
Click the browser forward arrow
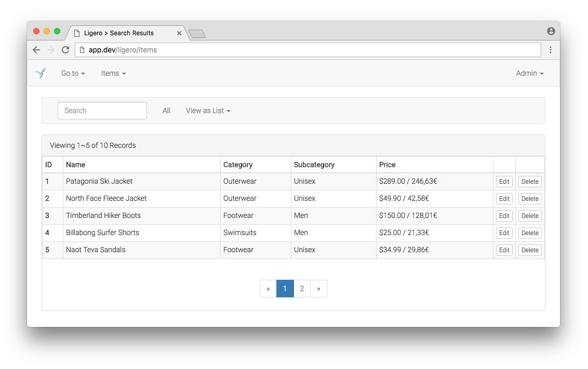(x=50, y=50)
